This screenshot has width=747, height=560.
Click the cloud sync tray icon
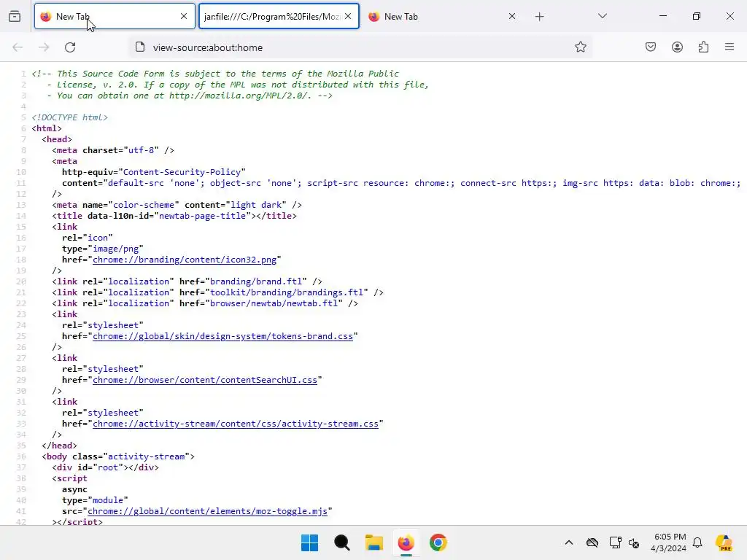tap(592, 542)
